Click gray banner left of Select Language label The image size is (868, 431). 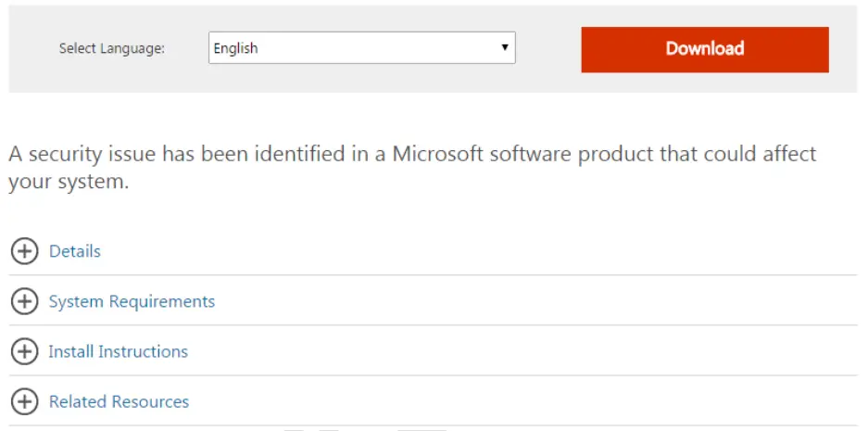point(32,49)
